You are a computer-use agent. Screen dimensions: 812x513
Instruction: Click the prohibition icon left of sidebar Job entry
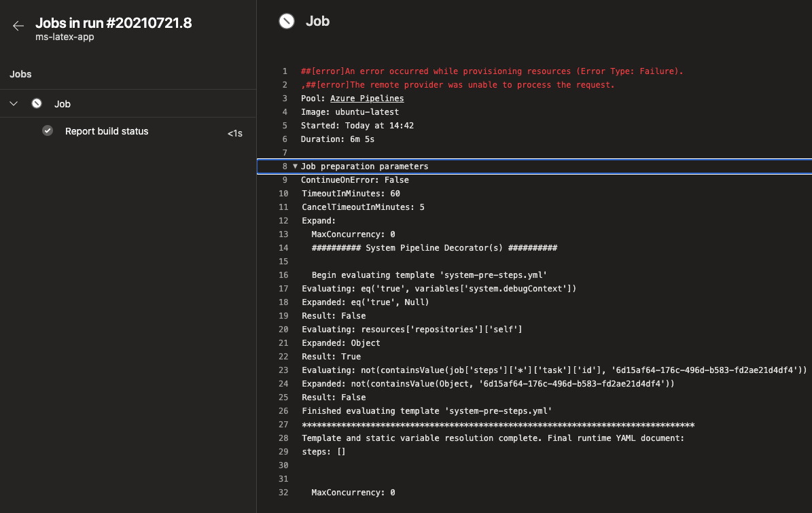pos(36,103)
